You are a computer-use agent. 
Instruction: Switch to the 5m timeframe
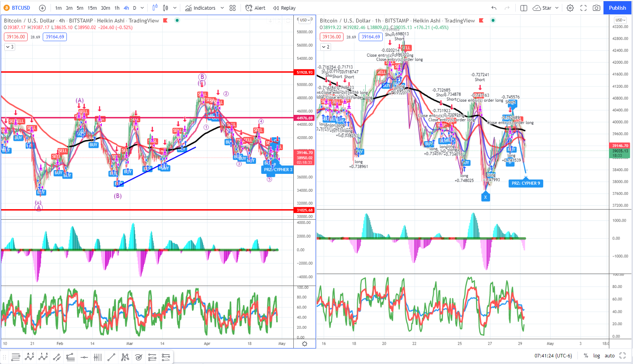click(x=80, y=8)
